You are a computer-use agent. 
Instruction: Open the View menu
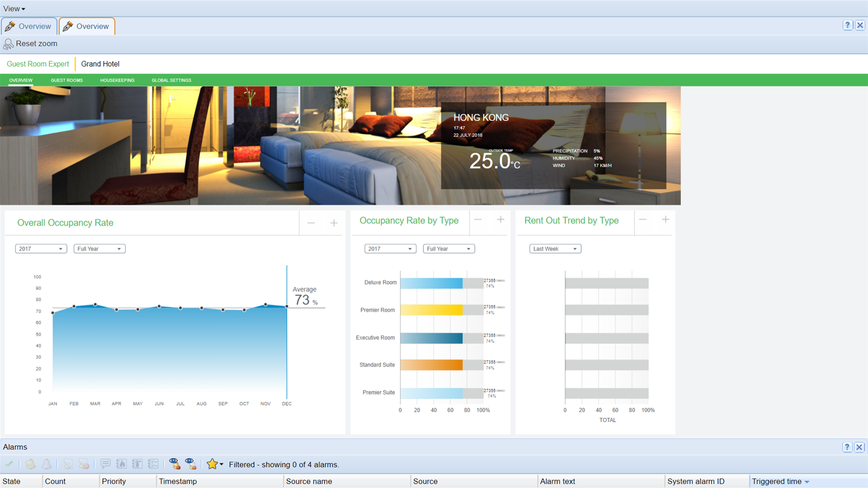pyautogui.click(x=14, y=9)
